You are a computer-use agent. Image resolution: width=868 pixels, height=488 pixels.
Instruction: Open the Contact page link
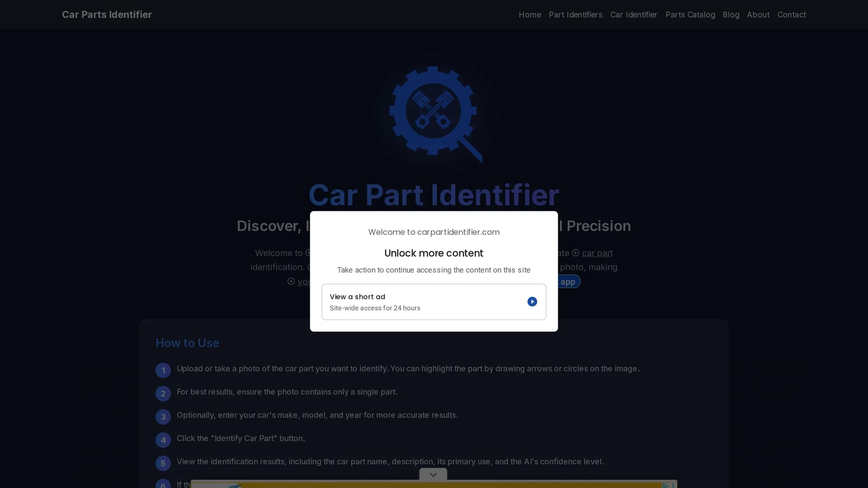(x=792, y=14)
